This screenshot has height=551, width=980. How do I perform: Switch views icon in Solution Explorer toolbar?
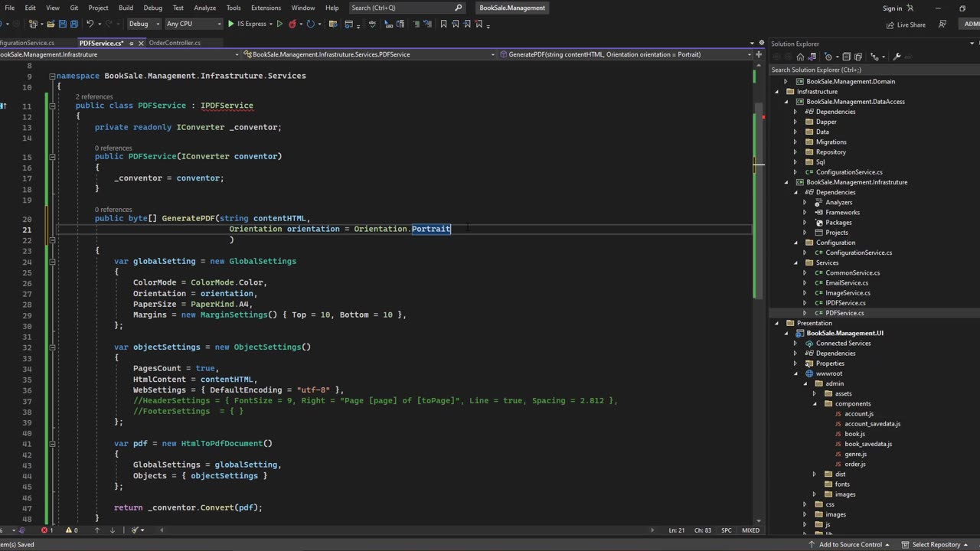click(x=812, y=57)
